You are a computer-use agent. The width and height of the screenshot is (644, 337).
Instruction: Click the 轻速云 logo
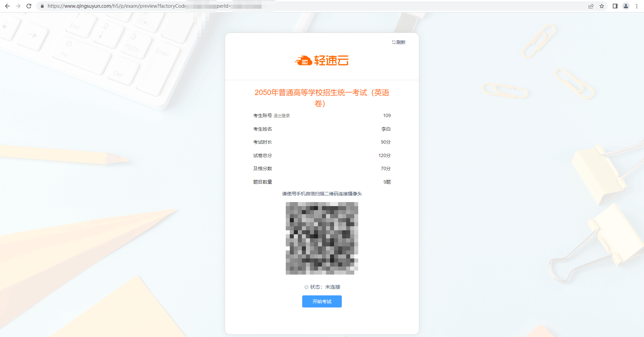[x=322, y=60]
